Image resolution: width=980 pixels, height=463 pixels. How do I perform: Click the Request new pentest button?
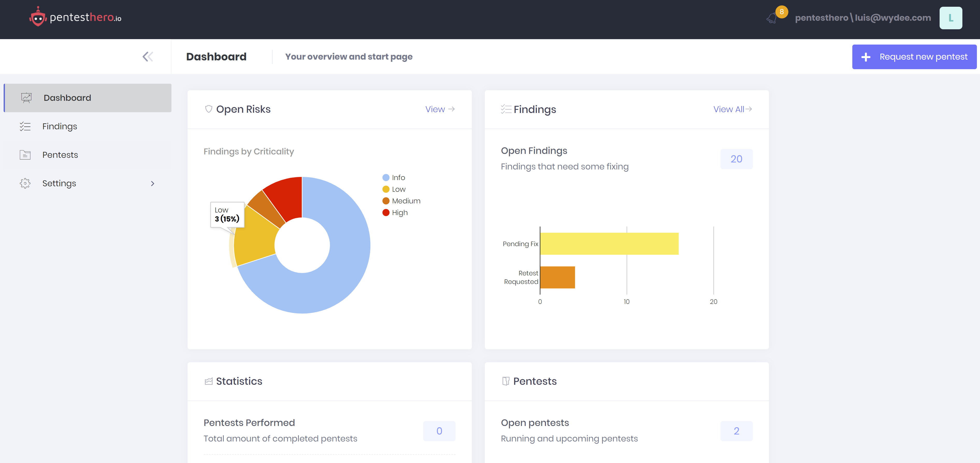tap(914, 57)
